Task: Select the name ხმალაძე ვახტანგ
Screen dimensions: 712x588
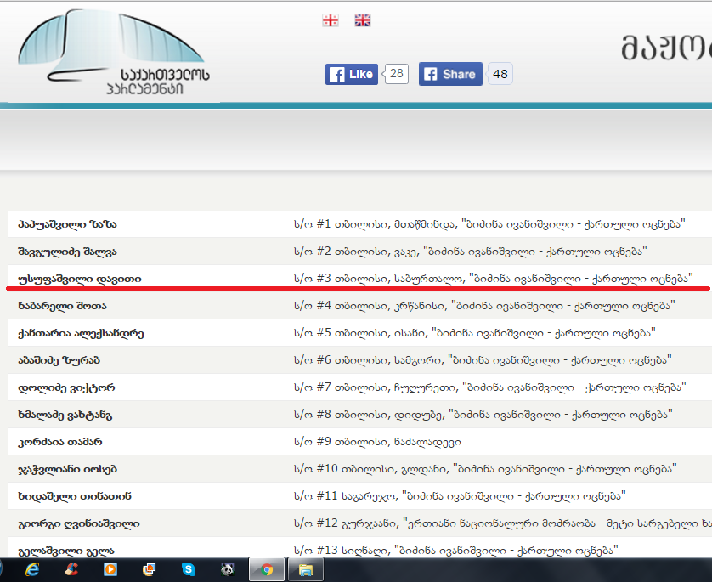Action: [65, 415]
